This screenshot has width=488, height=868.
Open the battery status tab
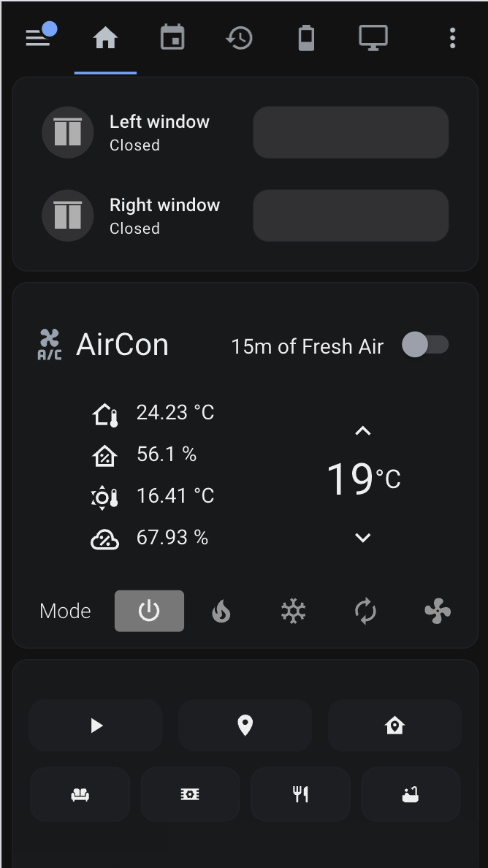[306, 38]
